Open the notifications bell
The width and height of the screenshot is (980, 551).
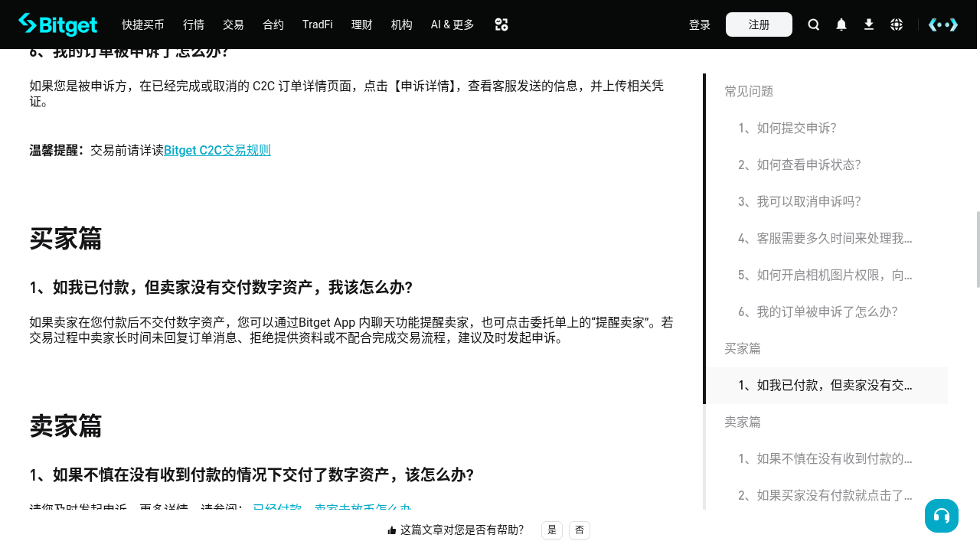pos(841,24)
